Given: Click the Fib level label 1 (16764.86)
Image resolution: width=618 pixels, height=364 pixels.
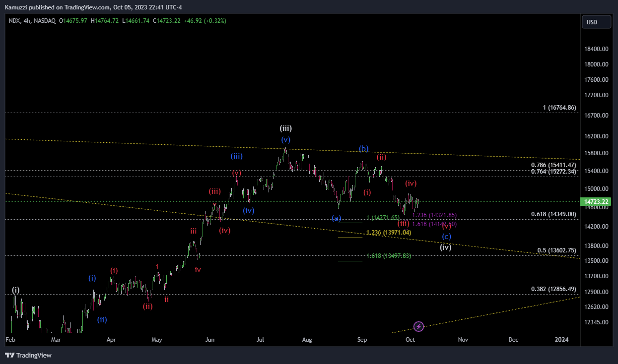Looking at the screenshot, I should tap(559, 108).
